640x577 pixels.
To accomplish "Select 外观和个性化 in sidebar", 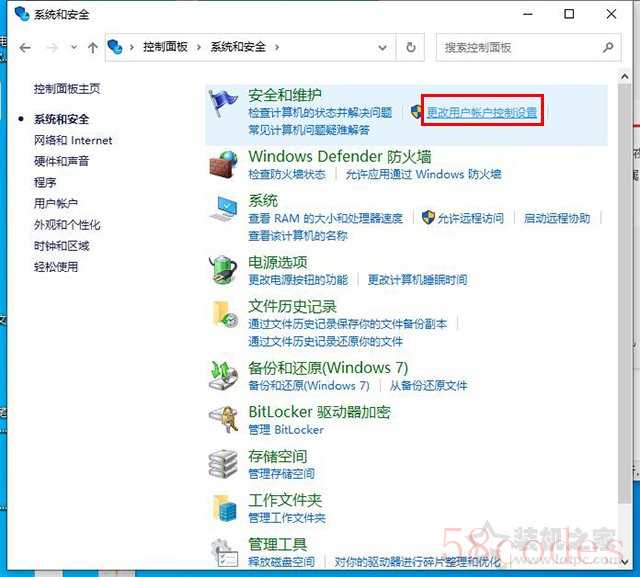I will (67, 224).
